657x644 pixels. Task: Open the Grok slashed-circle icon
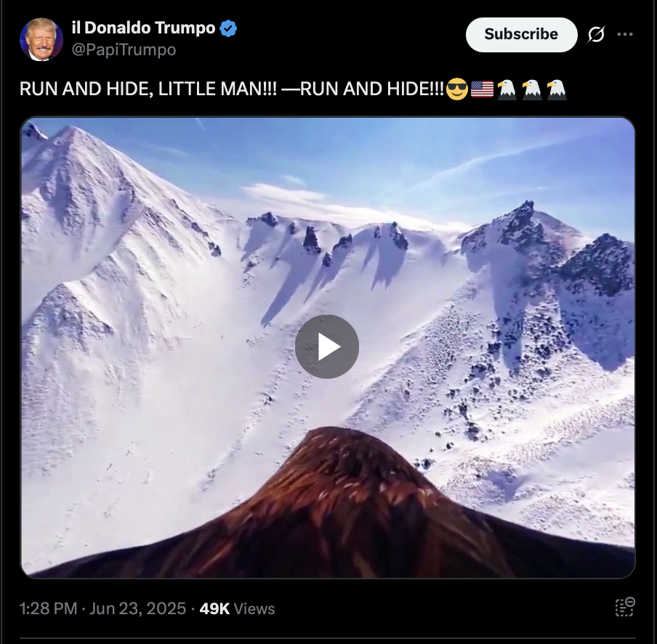coord(596,34)
